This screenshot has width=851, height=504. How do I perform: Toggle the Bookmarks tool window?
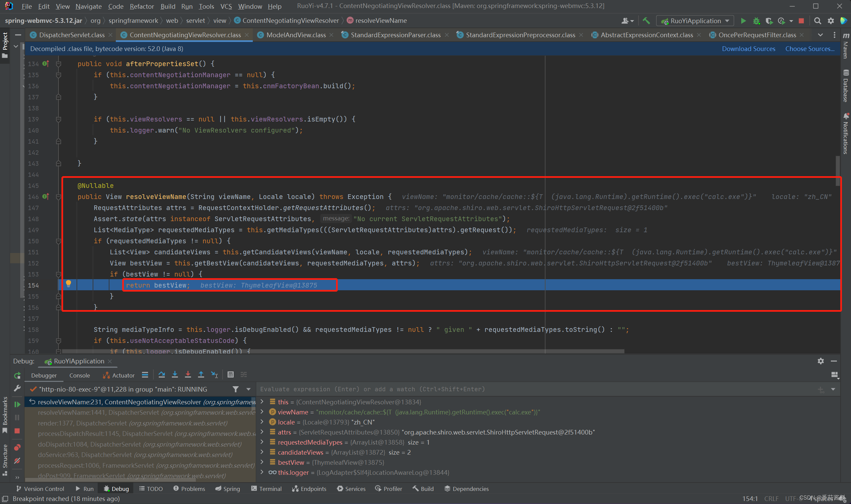[5, 415]
